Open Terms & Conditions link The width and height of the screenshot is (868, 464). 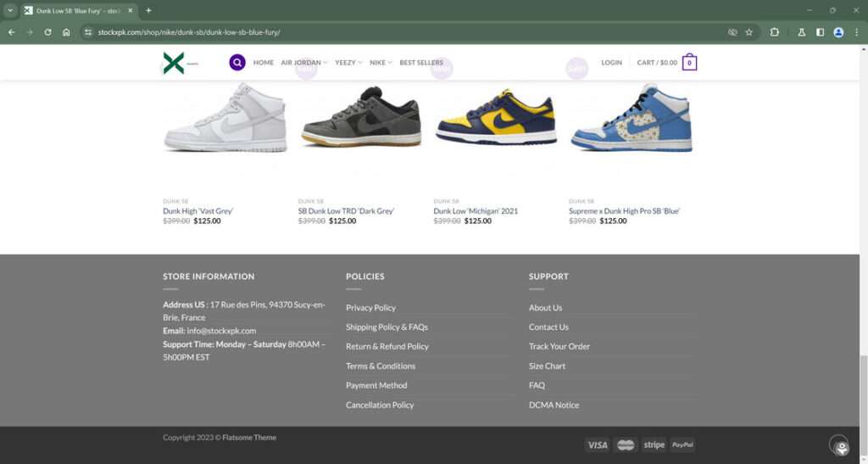coord(381,366)
